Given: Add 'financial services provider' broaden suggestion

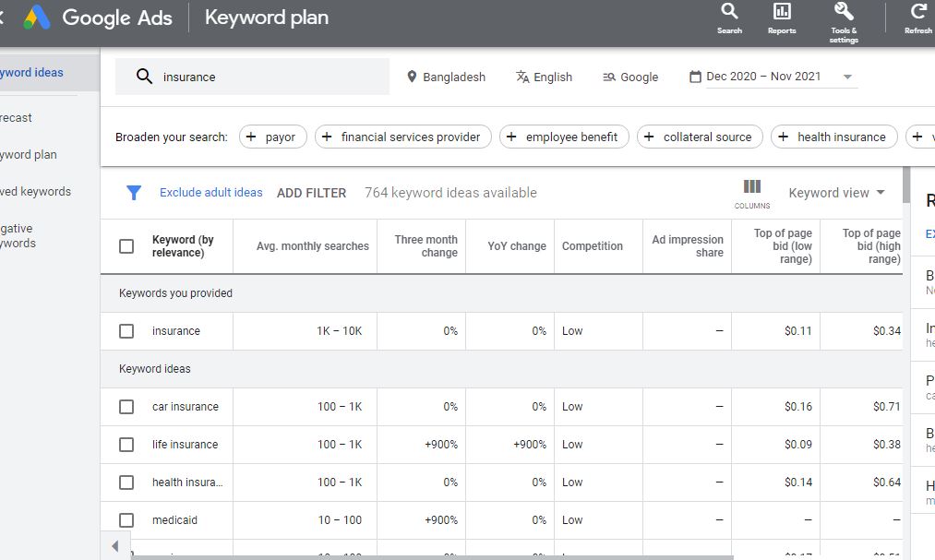Looking at the screenshot, I should [x=403, y=137].
